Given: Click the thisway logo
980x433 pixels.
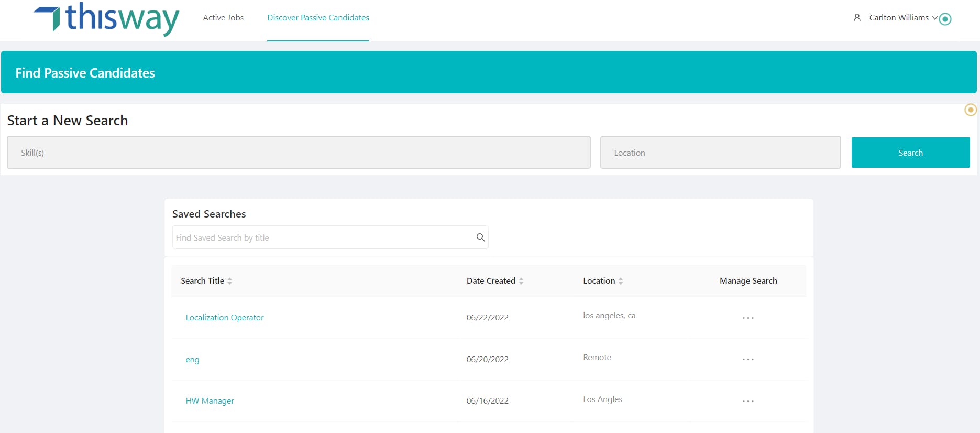Looking at the screenshot, I should [106, 19].
